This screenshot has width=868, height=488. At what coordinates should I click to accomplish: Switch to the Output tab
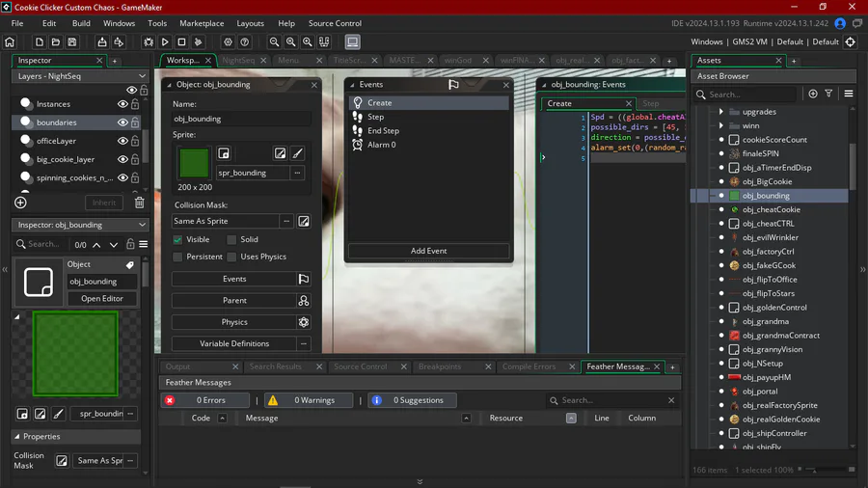[177, 366]
